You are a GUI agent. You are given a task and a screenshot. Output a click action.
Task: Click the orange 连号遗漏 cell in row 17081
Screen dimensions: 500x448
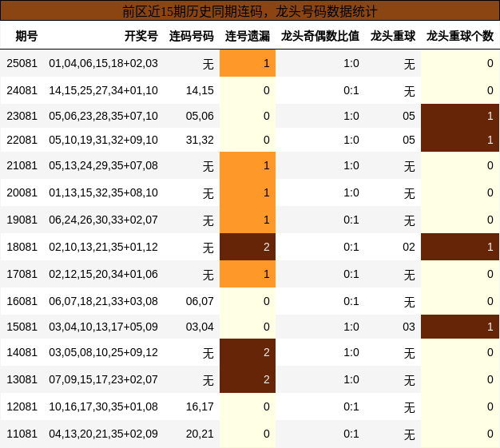tap(248, 274)
